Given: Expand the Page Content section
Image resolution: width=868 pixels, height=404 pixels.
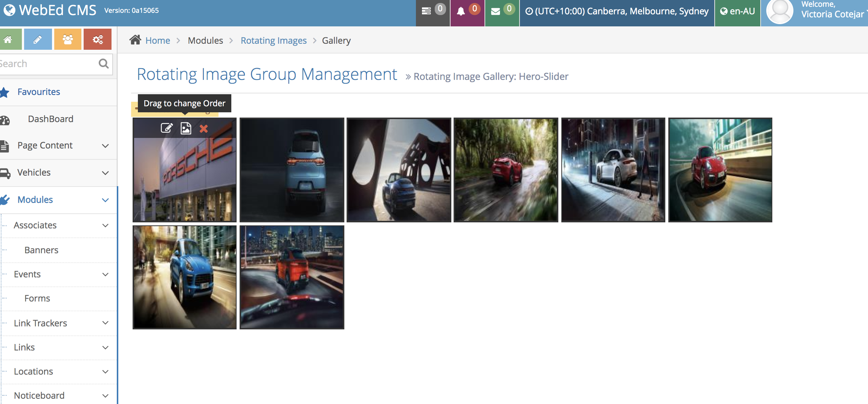Looking at the screenshot, I should tap(45, 145).
